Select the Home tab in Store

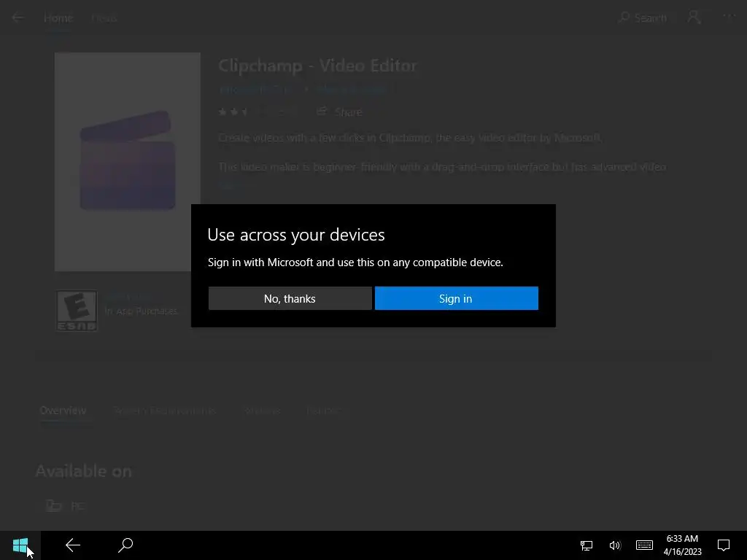[58, 18]
